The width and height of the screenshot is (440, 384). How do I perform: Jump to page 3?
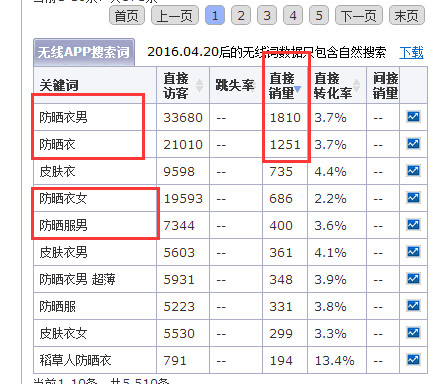click(x=267, y=16)
